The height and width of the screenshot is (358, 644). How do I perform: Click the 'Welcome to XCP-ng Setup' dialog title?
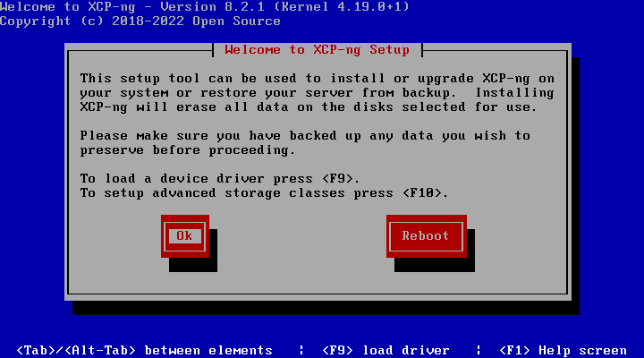(x=317, y=50)
